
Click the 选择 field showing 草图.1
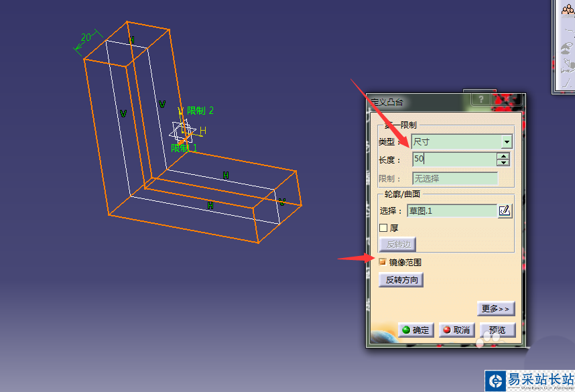click(452, 211)
